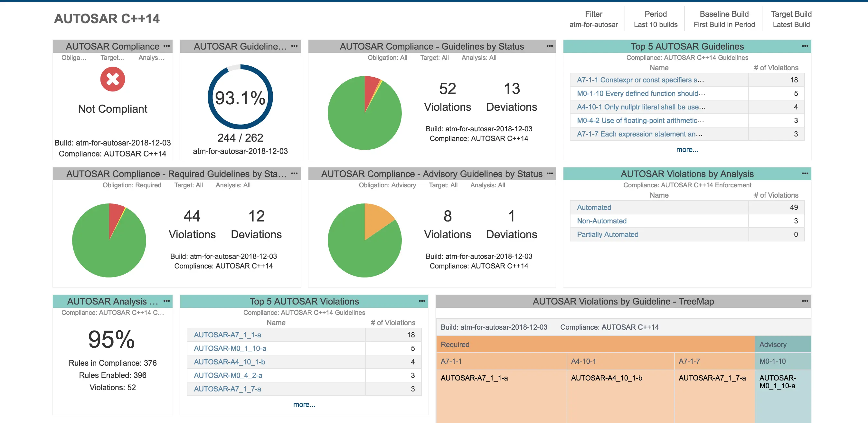Open Top 5 AUTOSAR Violations widget menu

422,301
